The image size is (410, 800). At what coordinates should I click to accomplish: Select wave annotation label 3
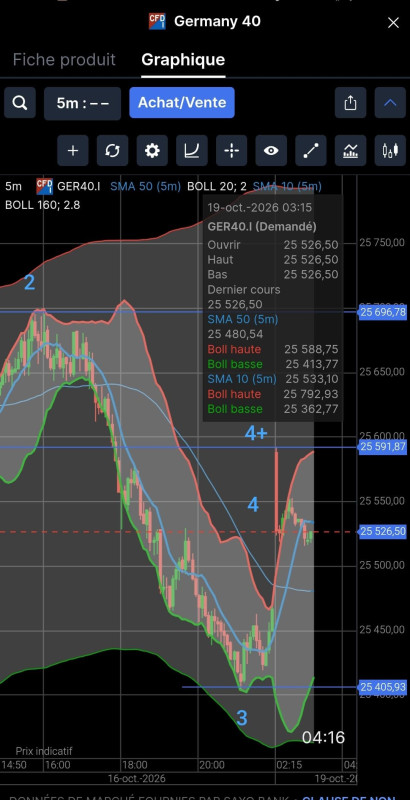click(242, 718)
